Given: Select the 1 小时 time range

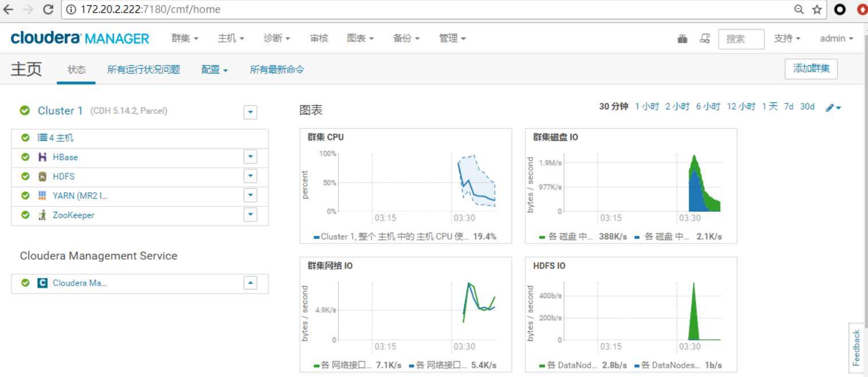Looking at the screenshot, I should 647,106.
